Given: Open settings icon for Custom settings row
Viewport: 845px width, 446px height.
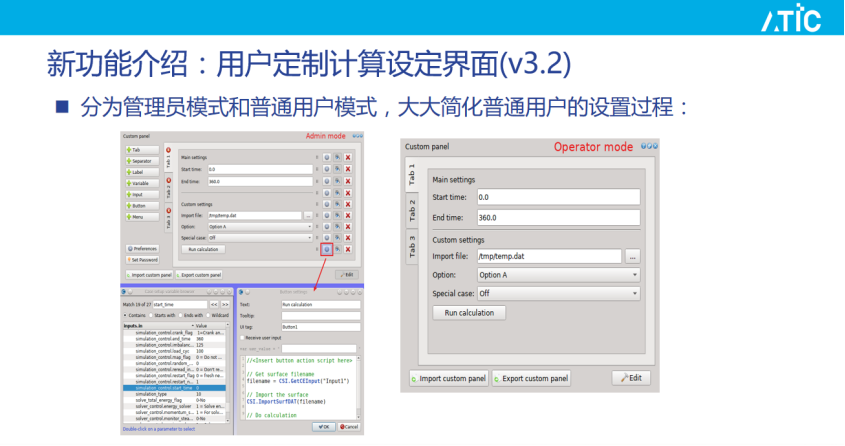Looking at the screenshot, I should (327, 204).
